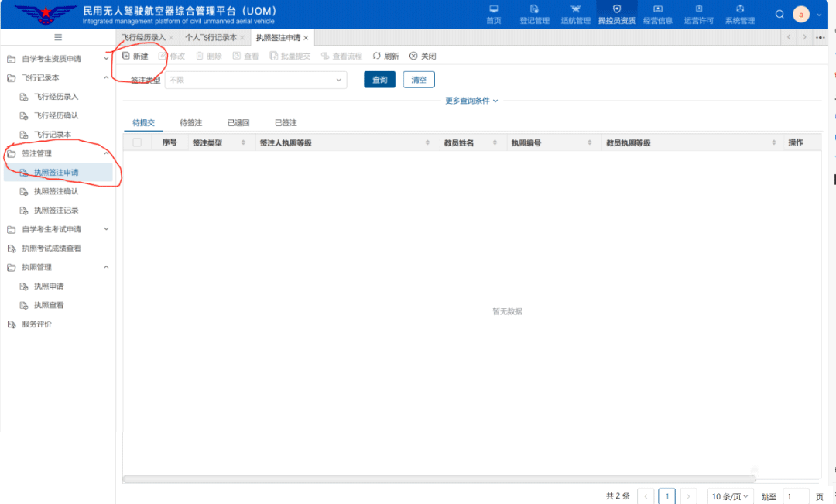
Task: Open the user avatar menu
Action: [x=801, y=15]
